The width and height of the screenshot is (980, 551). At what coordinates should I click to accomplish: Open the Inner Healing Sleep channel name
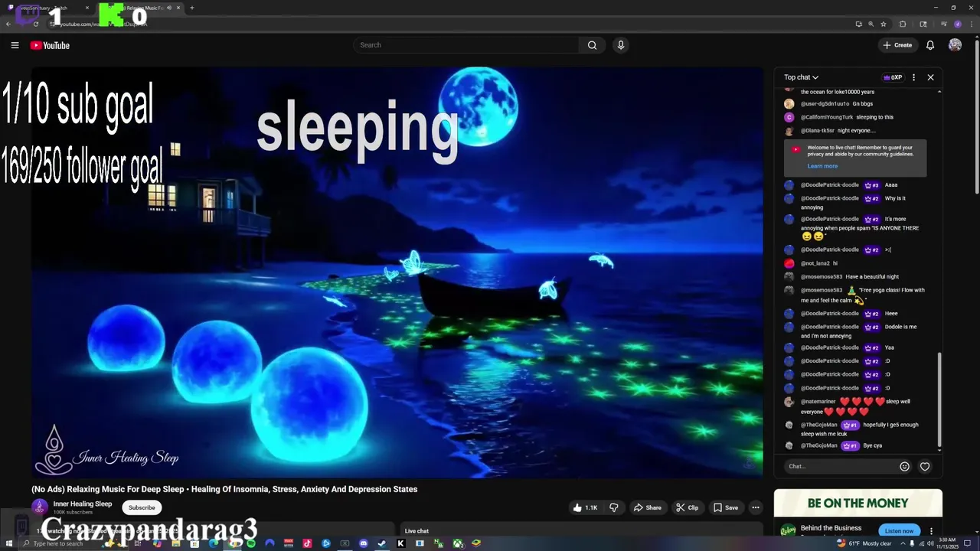click(83, 504)
